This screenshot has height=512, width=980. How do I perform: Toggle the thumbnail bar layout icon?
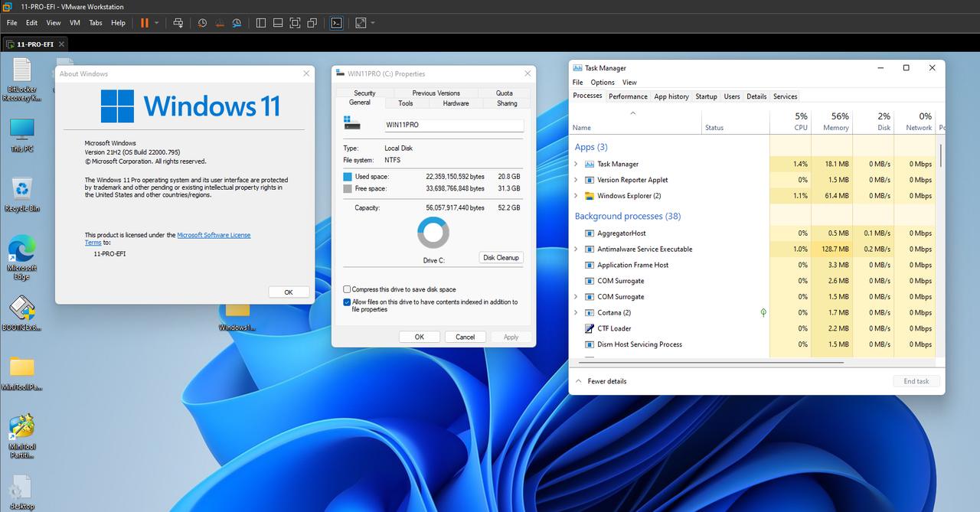[x=278, y=23]
